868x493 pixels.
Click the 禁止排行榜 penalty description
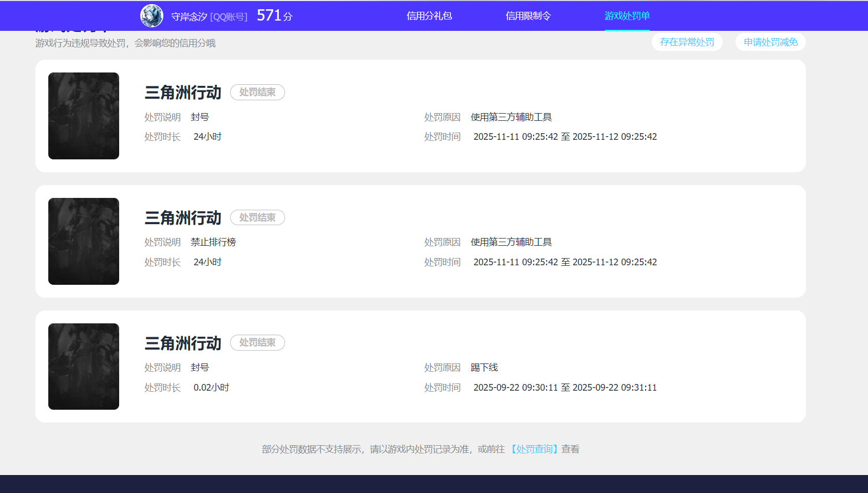pyautogui.click(x=213, y=242)
